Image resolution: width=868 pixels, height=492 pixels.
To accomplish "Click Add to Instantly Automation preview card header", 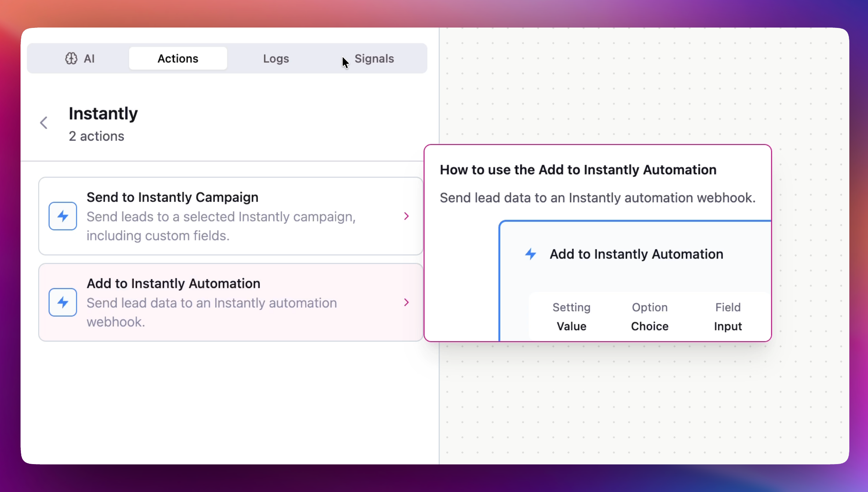I will click(636, 254).
